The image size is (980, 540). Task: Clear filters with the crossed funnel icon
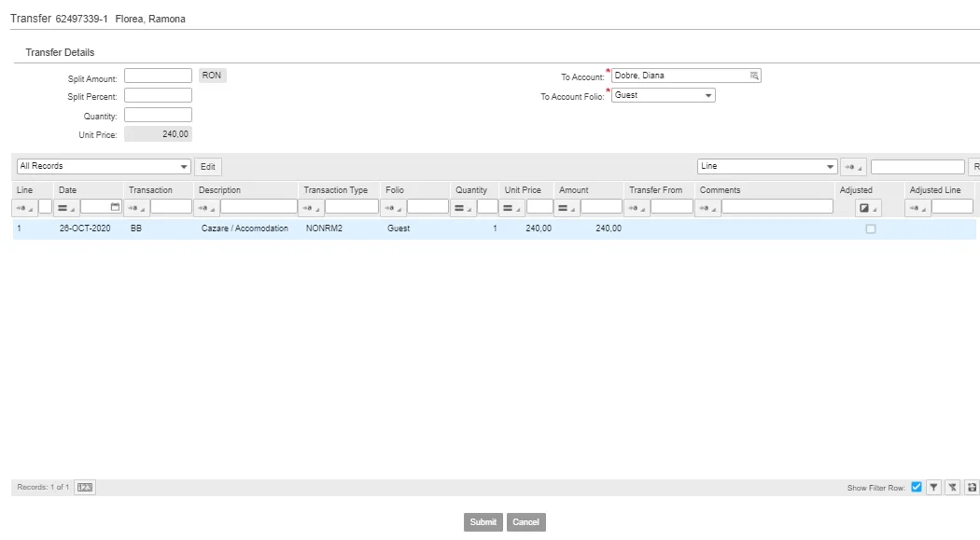(x=953, y=488)
